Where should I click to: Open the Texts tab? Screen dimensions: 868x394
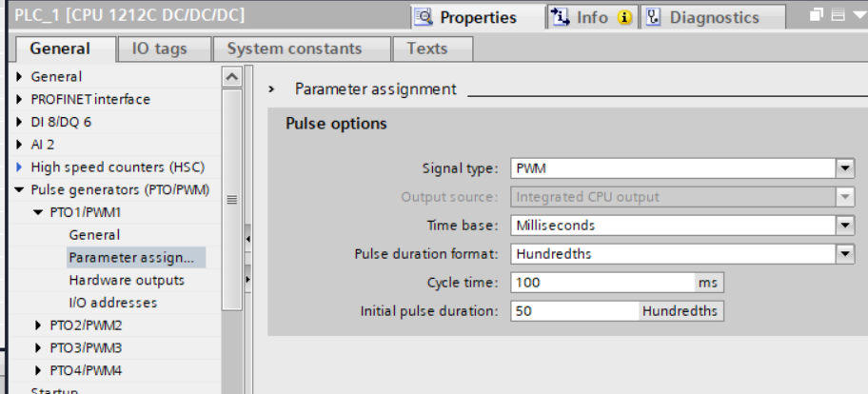(426, 49)
